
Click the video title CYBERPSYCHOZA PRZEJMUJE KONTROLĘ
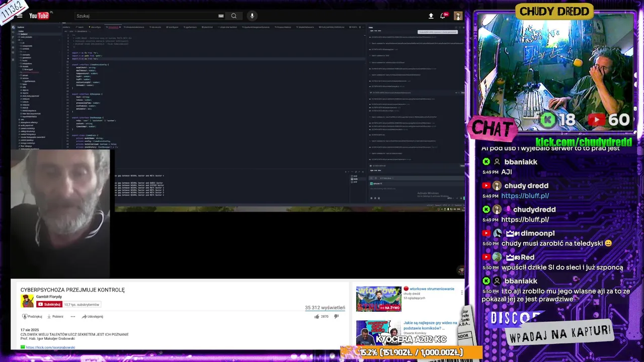coord(72,290)
